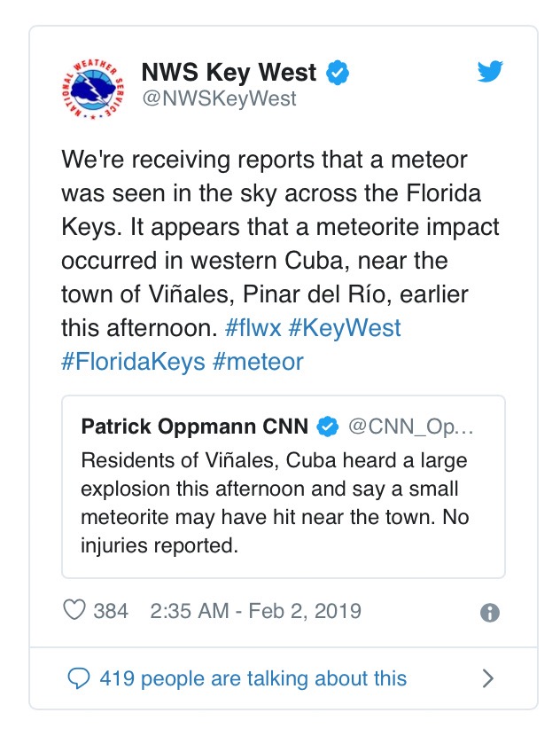Click the speech bubble reply icon

[x=80, y=679]
